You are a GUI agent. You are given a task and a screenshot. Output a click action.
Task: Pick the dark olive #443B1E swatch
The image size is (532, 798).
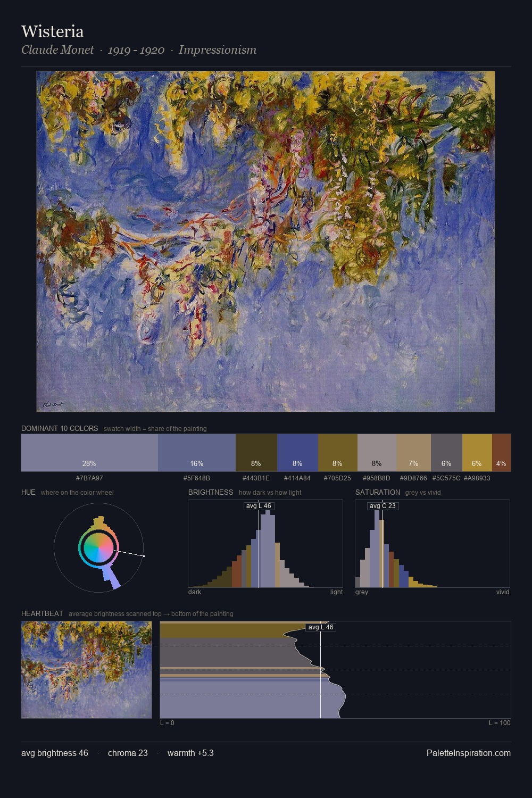click(x=256, y=453)
